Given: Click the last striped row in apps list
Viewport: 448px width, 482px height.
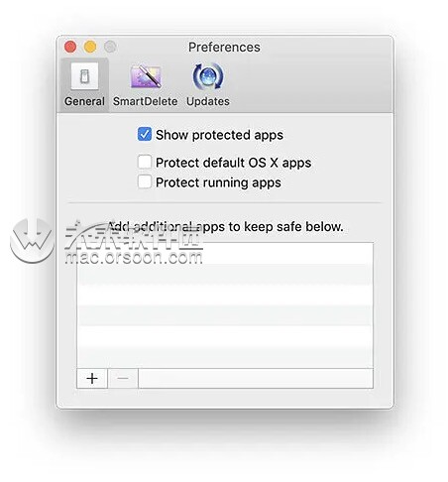Looking at the screenshot, I should [x=225, y=357].
